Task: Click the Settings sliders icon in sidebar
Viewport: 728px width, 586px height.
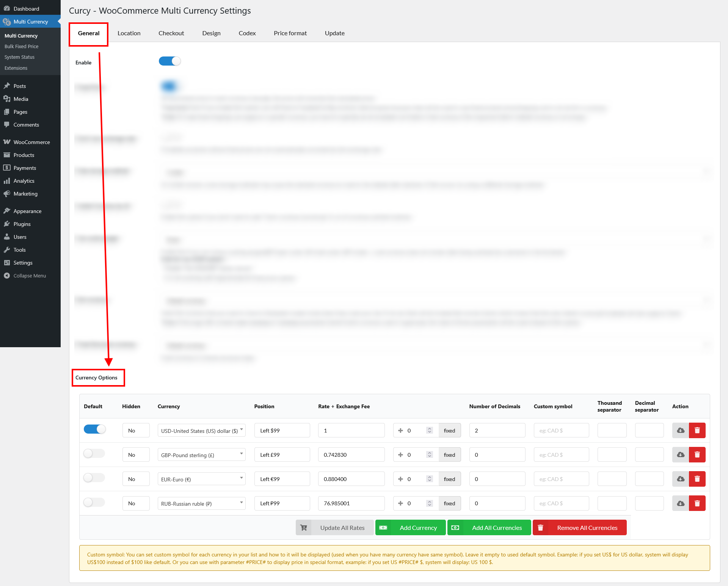Action: click(x=7, y=263)
